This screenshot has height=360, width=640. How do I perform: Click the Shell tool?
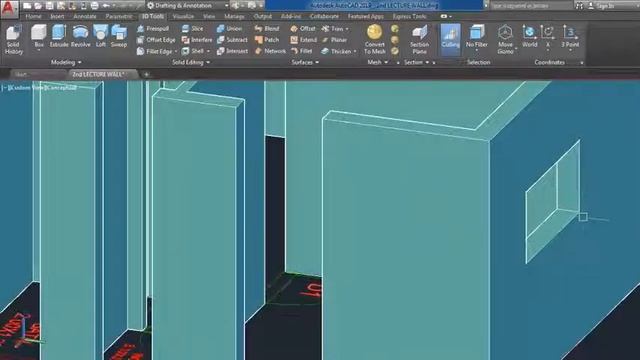[x=193, y=51]
